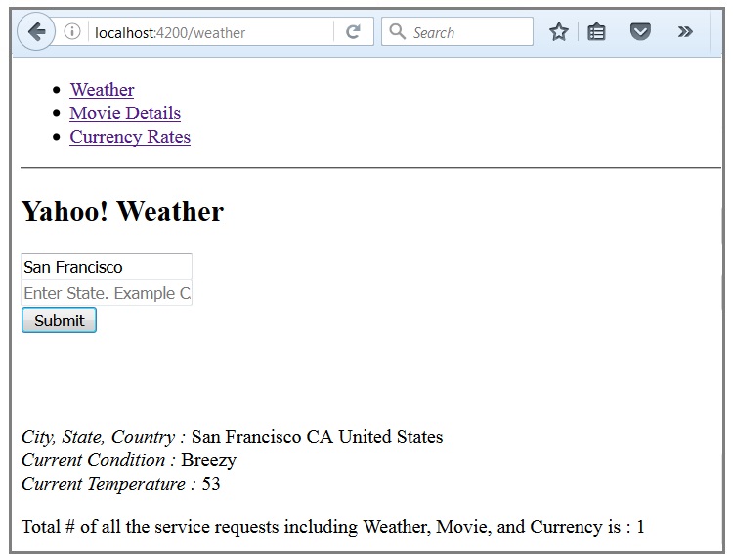Image resolution: width=733 pixels, height=560 pixels.
Task: Save the page with the Pocket icon
Action: 640,32
